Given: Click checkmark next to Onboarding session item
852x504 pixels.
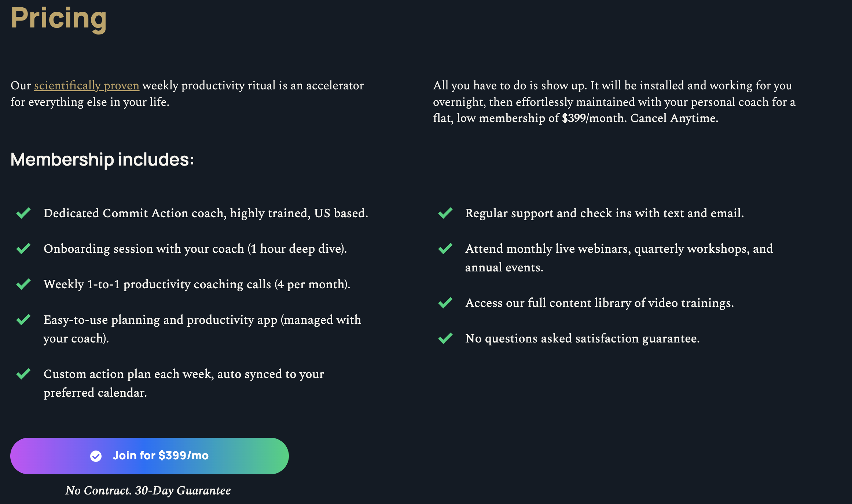Looking at the screenshot, I should [23, 249].
